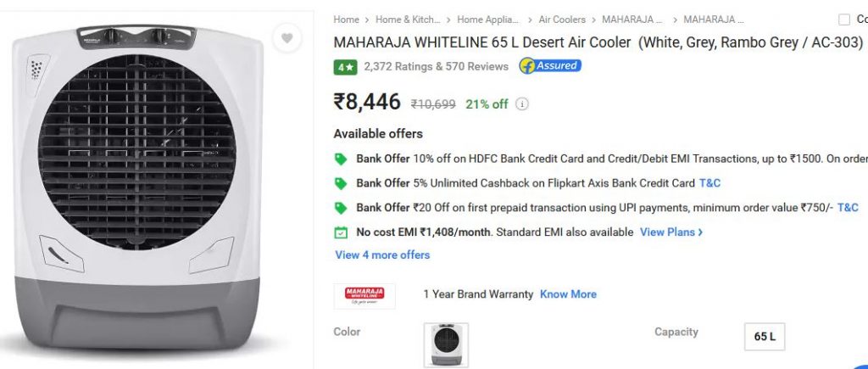Click the price info icon beside 21% off

pos(521,104)
